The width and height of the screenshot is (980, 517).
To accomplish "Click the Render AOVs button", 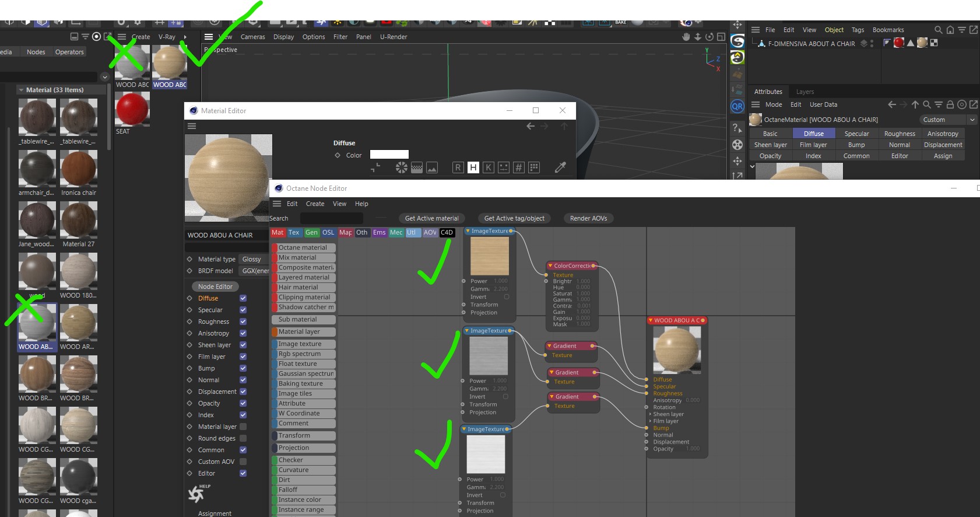I will pyautogui.click(x=588, y=218).
